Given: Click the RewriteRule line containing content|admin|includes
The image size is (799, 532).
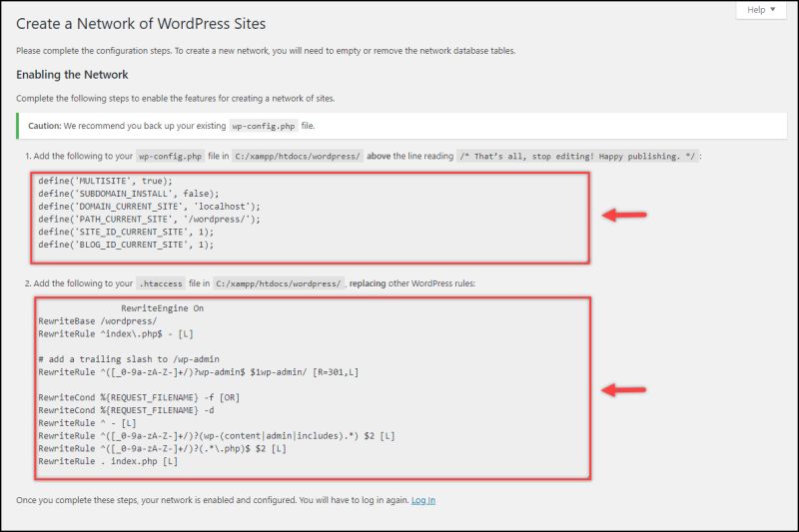Looking at the screenshot, I should (217, 436).
